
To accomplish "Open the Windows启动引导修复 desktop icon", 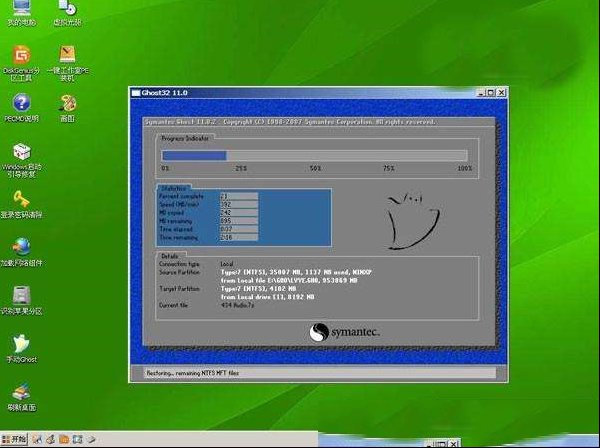I will [x=21, y=160].
